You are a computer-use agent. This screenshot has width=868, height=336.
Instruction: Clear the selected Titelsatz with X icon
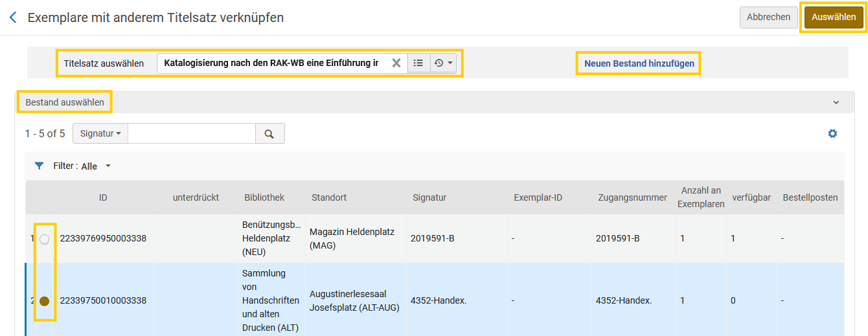[396, 63]
